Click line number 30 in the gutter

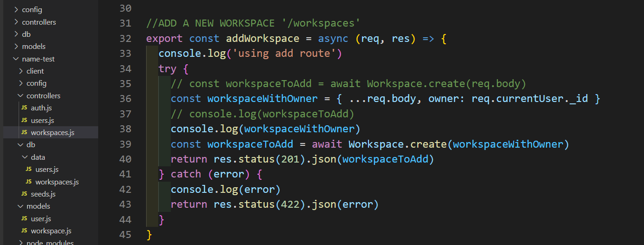125,8
